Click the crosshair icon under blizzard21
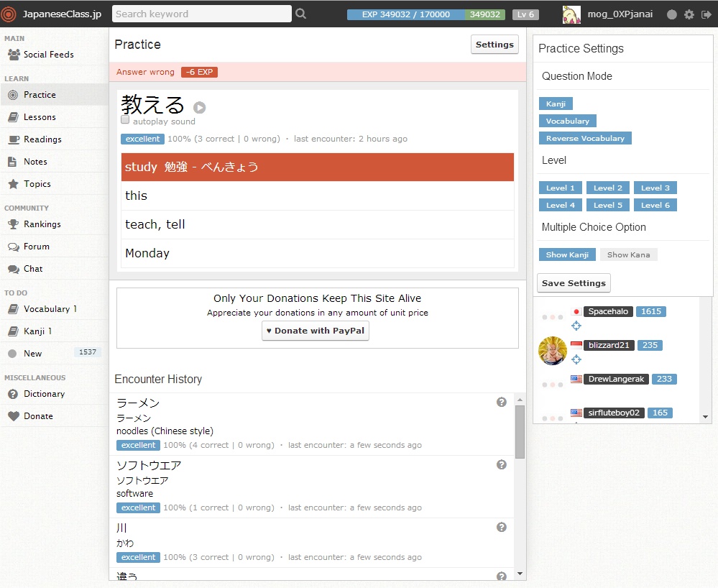718x588 pixels. click(576, 359)
